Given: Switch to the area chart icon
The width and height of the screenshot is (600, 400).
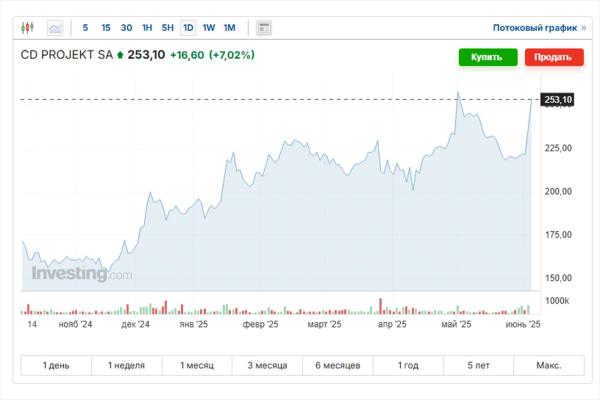Looking at the screenshot, I should click(x=55, y=28).
